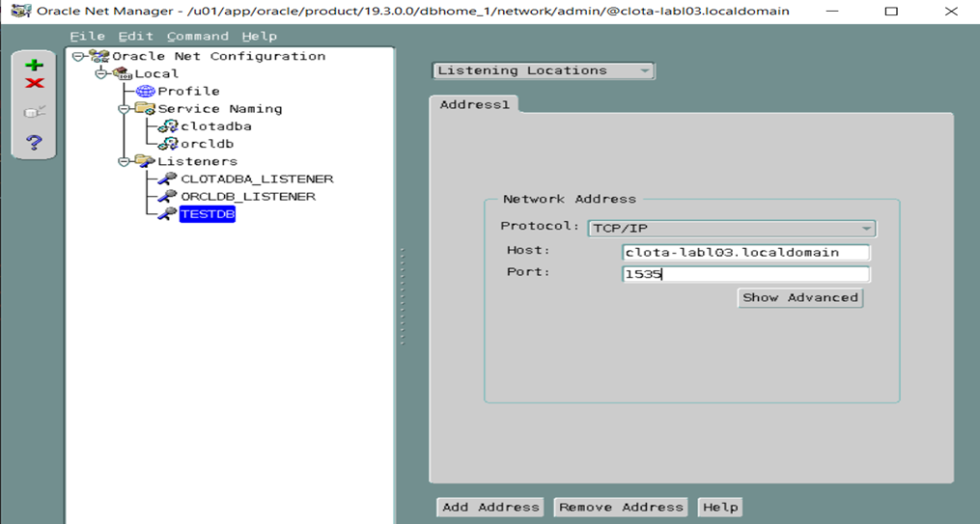
Task: Select the Listeners label
Action: tap(198, 161)
